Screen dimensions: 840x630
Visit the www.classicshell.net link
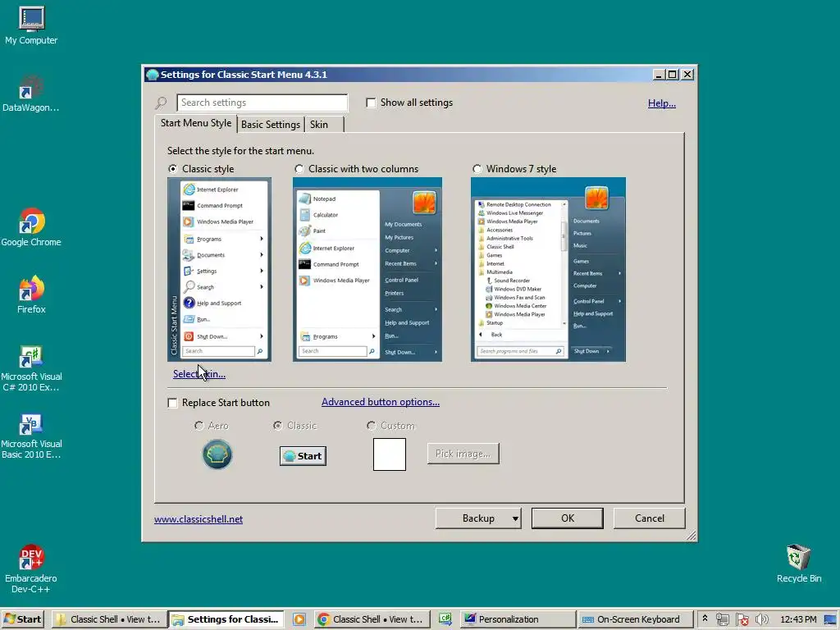199,519
